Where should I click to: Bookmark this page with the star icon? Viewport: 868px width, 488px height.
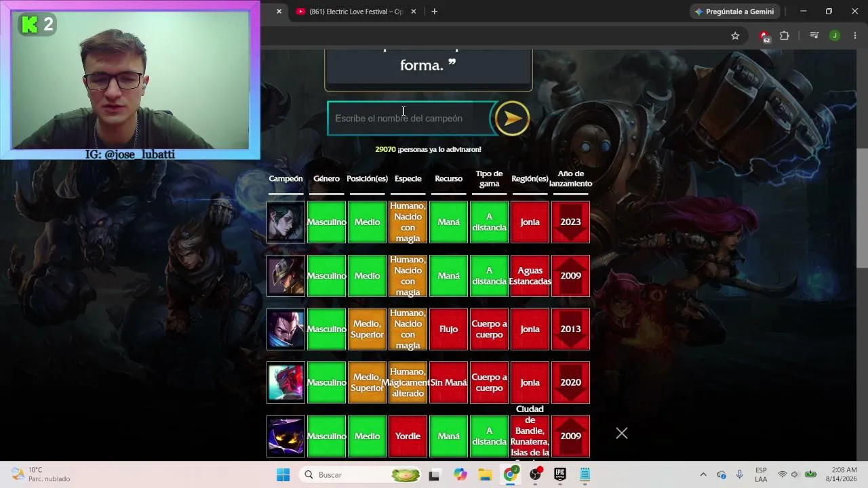[735, 36]
